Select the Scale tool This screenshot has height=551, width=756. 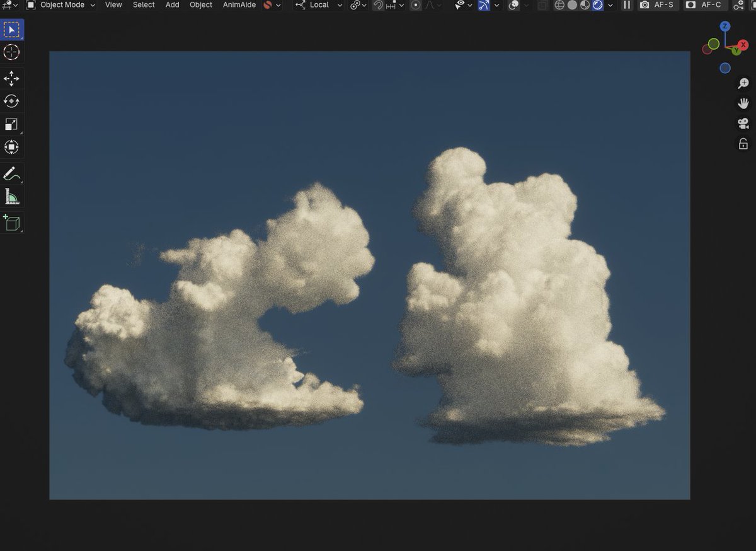click(x=11, y=124)
